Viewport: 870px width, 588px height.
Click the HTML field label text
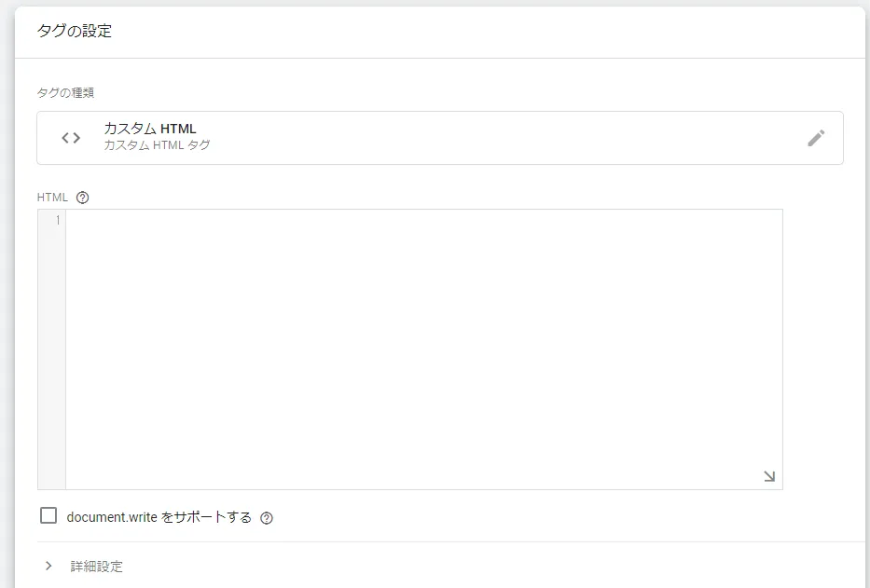pos(52,198)
